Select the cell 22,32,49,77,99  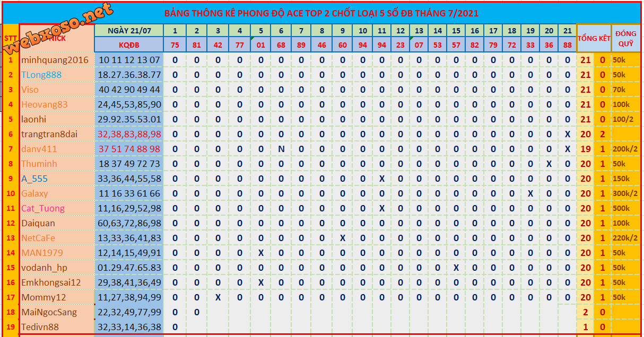(129, 312)
